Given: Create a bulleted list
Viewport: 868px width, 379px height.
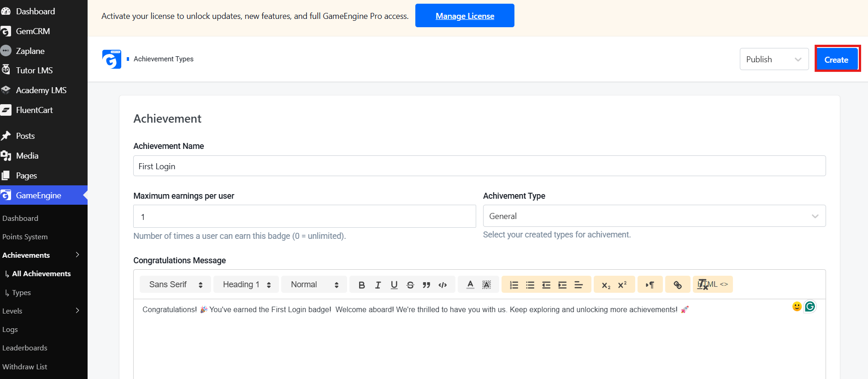Looking at the screenshot, I should point(530,285).
